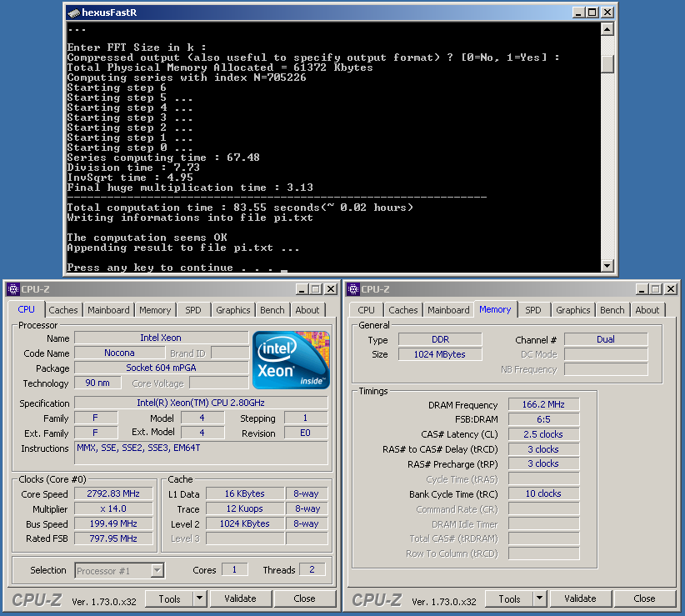Expand Tools dropdown arrow in right CPU-Z window

[539, 599]
